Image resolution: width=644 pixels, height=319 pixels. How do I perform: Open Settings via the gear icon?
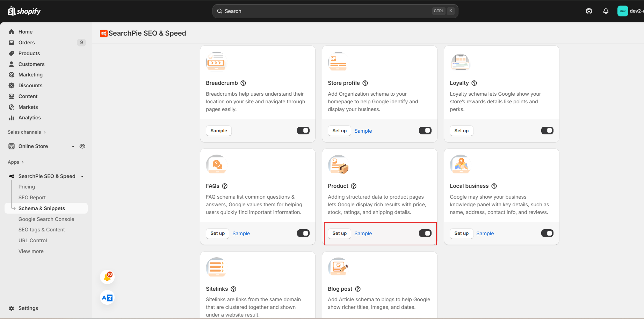point(12,308)
